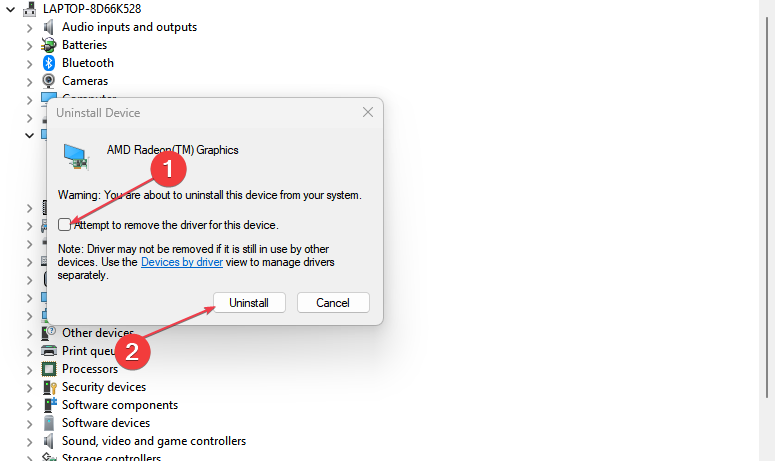
Task: Click the LAPTOP-8D66K528 computer icon
Action: pyautogui.click(x=29, y=9)
